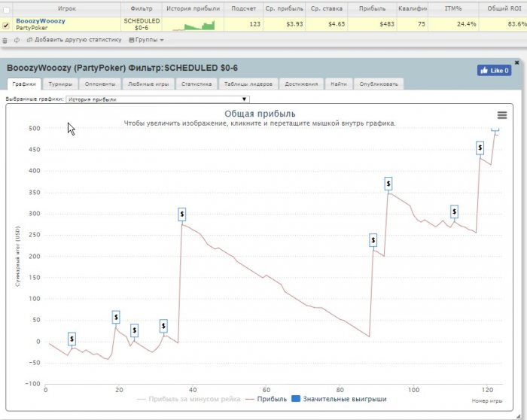The height and width of the screenshot is (420, 527).
Task: Click the $ win marker near 280 profit
Action: [x=182, y=214]
